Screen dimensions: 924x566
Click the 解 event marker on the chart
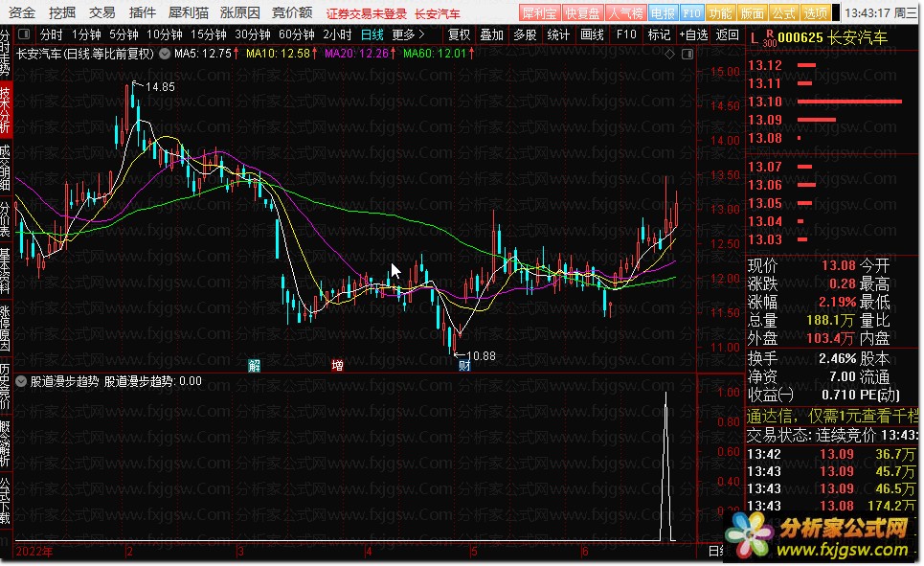point(254,366)
